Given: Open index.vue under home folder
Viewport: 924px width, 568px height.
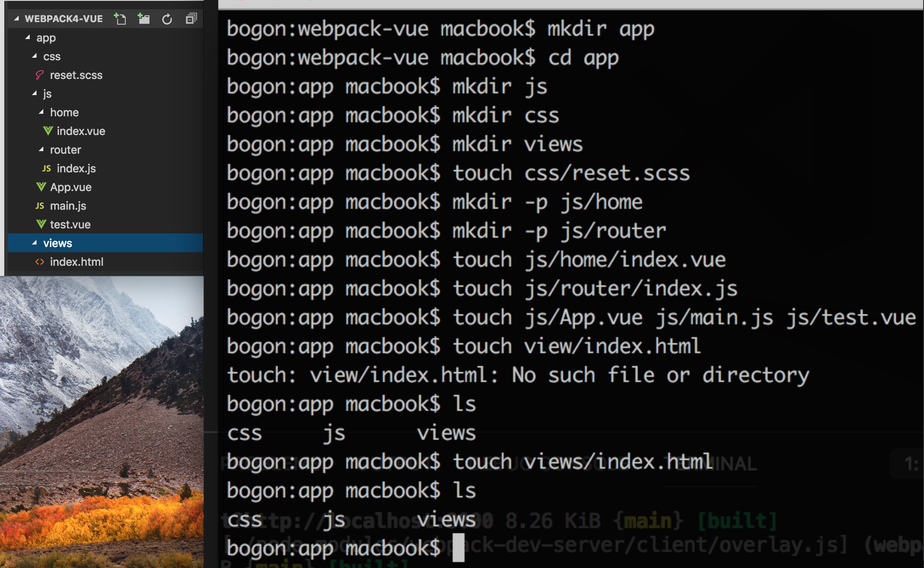Looking at the screenshot, I should point(81,131).
